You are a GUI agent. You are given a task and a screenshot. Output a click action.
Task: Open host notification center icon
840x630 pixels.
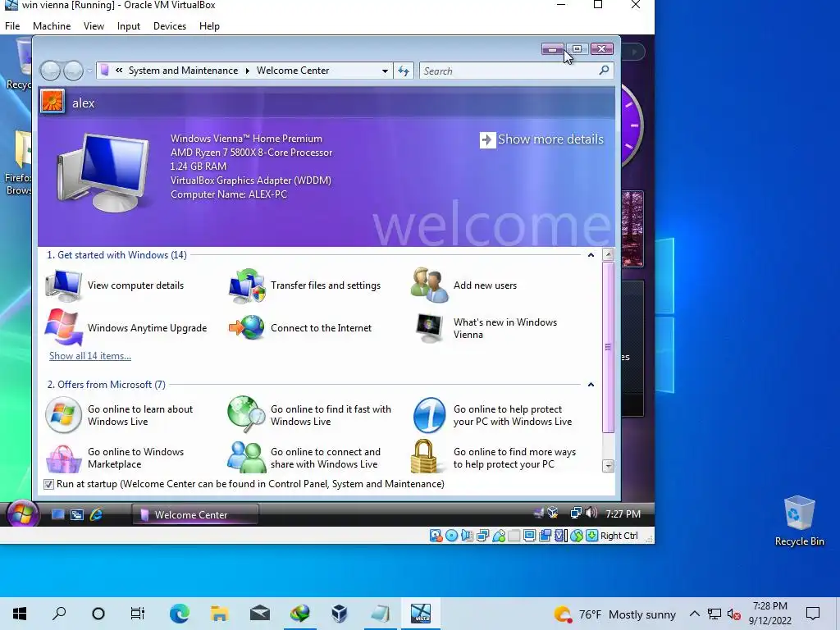tap(813, 614)
